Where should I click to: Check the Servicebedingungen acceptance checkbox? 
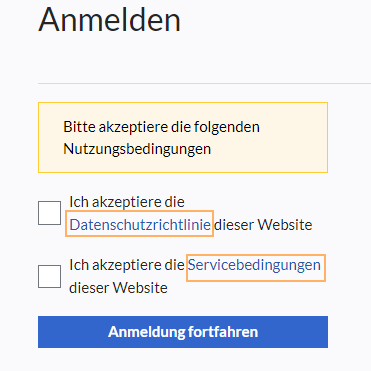click(49, 276)
